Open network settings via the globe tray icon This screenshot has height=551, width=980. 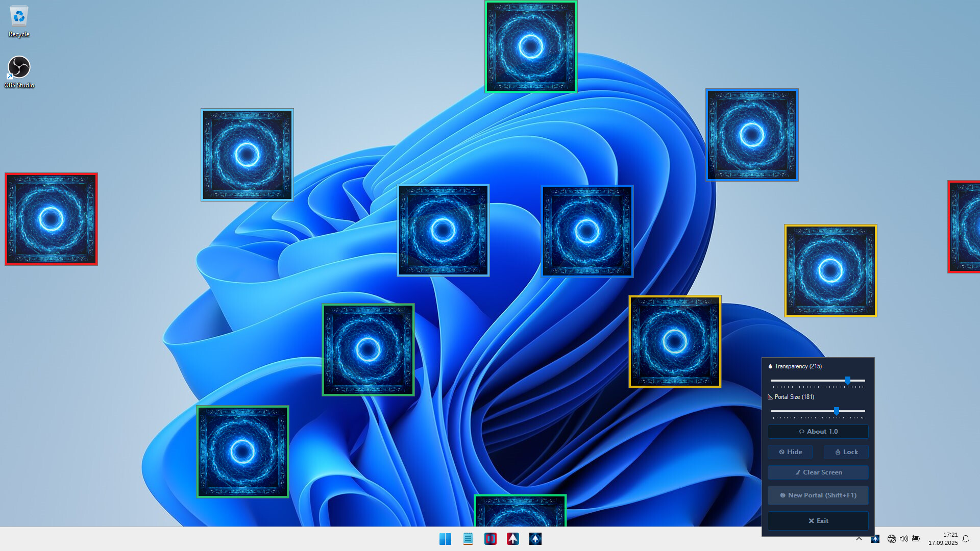coord(892,539)
